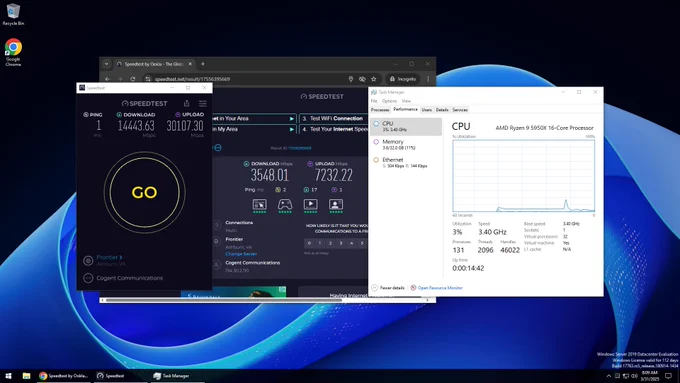
Task: Switch to Details tab in Task Manager
Action: pos(442,110)
